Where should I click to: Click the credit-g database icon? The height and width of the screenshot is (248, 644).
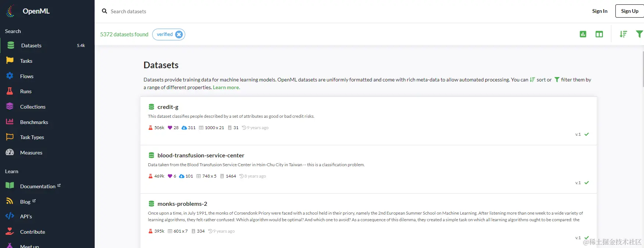pyautogui.click(x=151, y=107)
